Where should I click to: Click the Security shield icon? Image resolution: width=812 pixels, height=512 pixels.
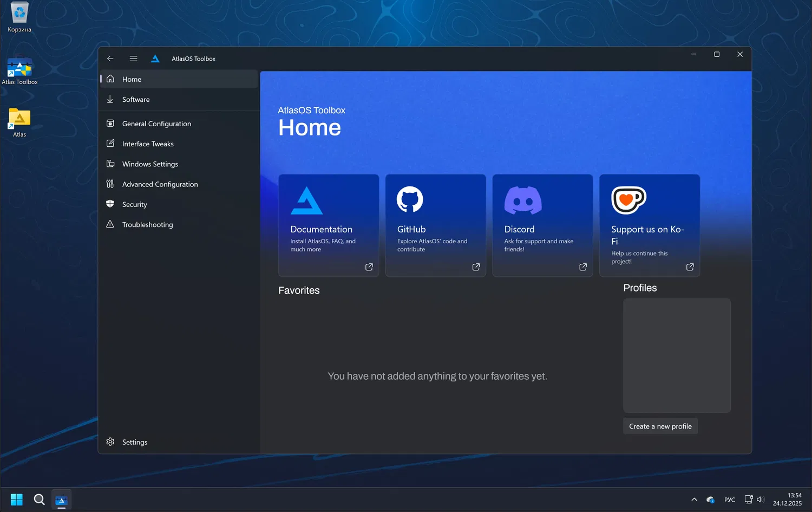click(110, 204)
